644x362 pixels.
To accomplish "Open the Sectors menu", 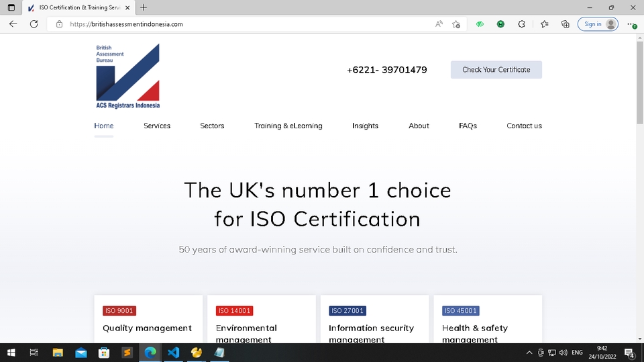I will [x=212, y=126].
